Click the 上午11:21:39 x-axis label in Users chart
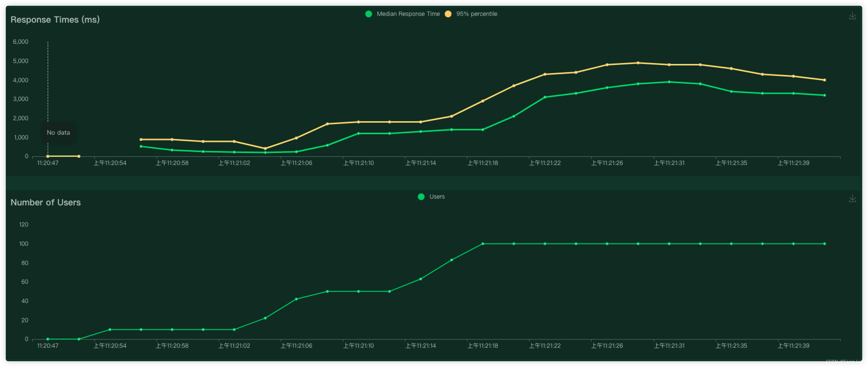Screen dimensions: 868x367 click(793, 346)
